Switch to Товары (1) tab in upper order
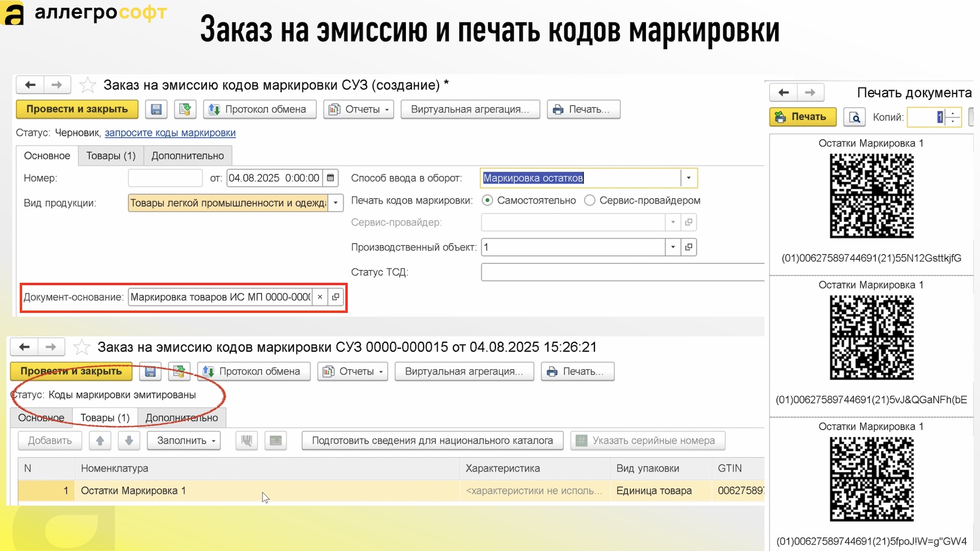This screenshot has height=551, width=980. (x=111, y=156)
